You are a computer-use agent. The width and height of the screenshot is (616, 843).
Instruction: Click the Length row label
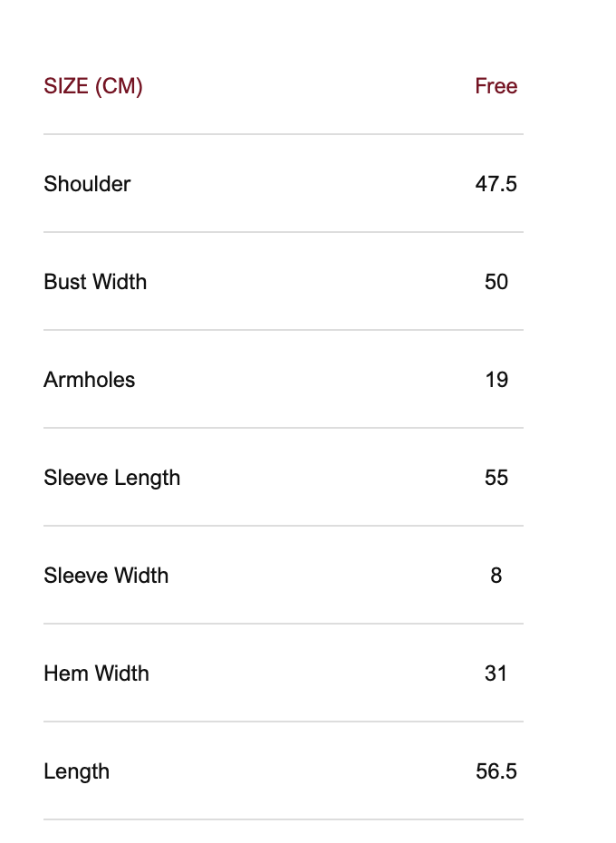[x=76, y=771]
